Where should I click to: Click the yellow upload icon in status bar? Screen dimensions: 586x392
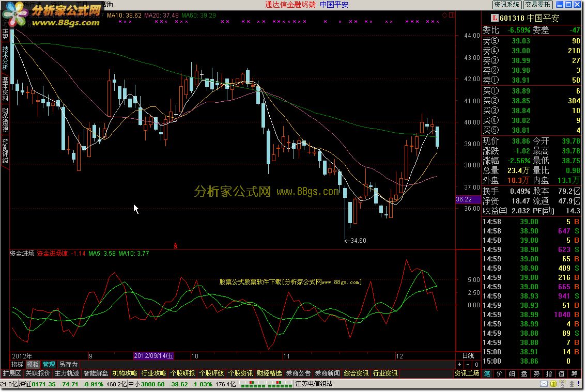(x=553, y=384)
